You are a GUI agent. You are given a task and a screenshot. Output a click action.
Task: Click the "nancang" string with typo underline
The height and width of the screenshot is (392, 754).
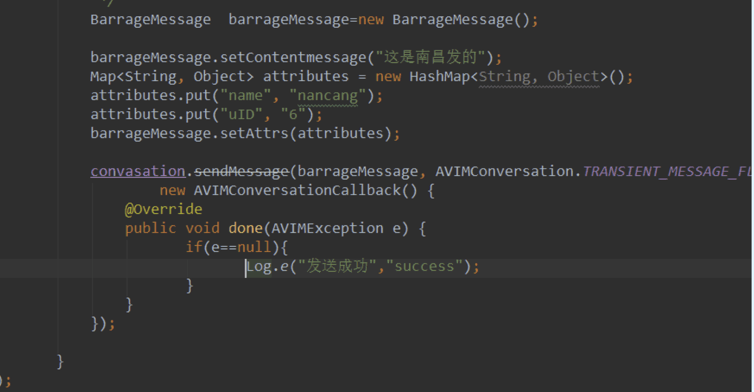click(328, 96)
